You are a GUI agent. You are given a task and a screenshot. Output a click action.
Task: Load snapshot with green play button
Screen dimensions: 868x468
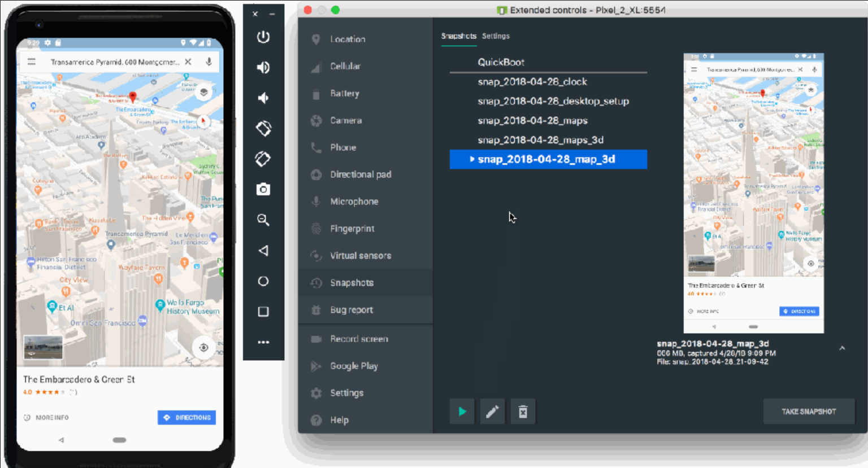(x=462, y=412)
